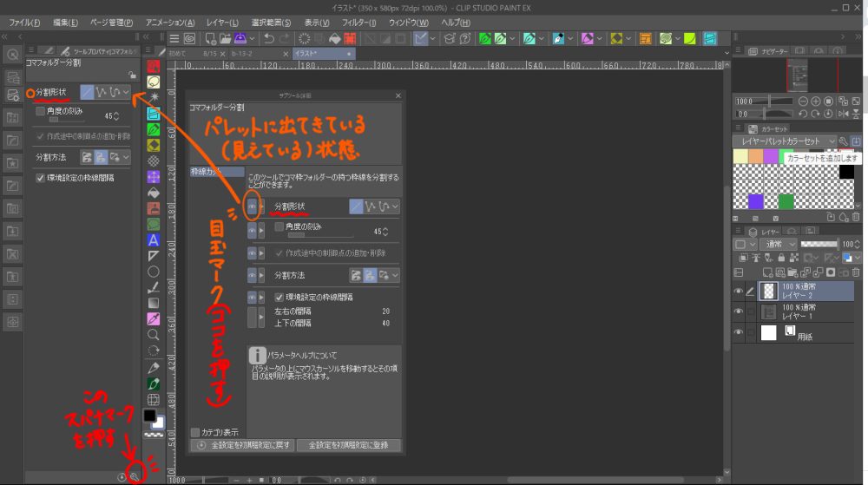Screen dimensions: 868x485
Task: Pick the purple swatch in the color set
Action: 771,156
